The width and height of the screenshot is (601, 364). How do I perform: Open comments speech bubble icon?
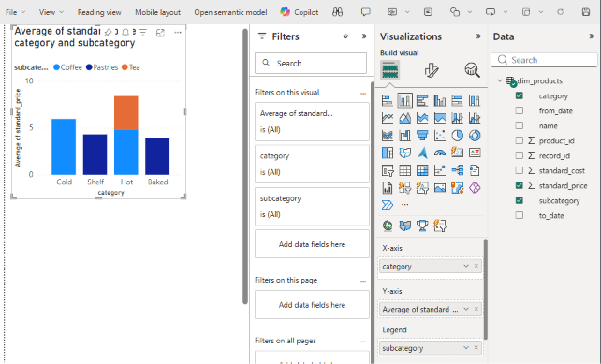pos(366,12)
